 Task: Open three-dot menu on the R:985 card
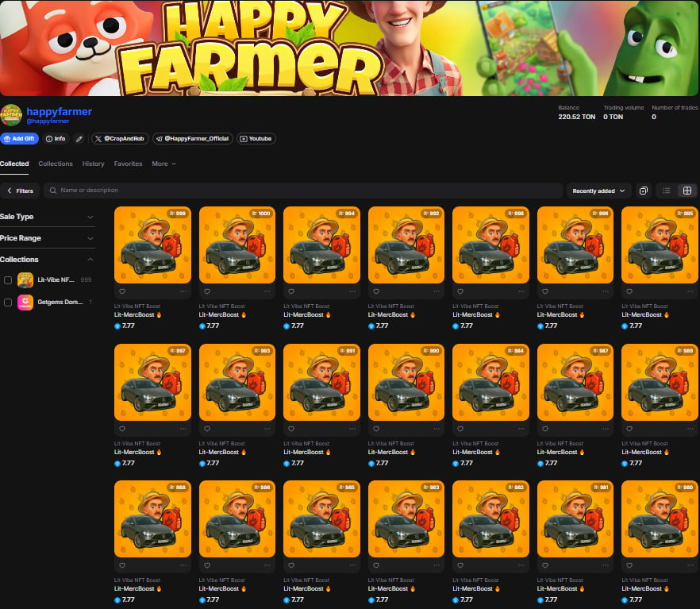[352, 565]
